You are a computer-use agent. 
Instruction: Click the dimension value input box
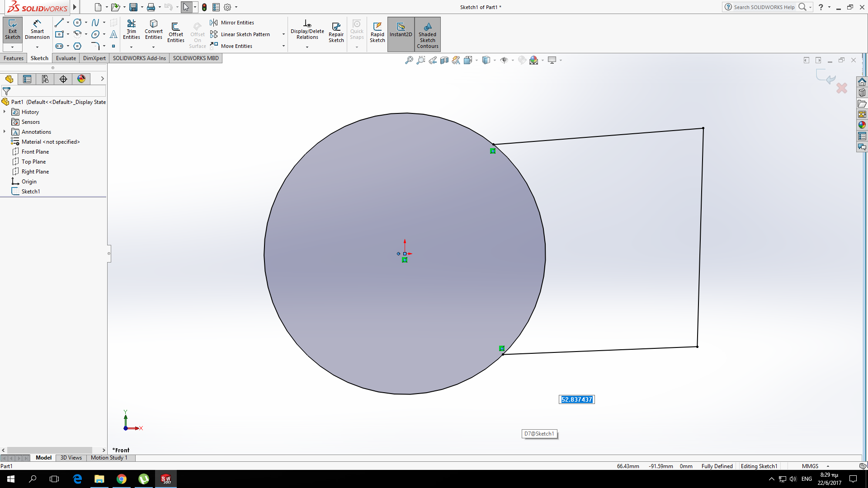pos(576,399)
